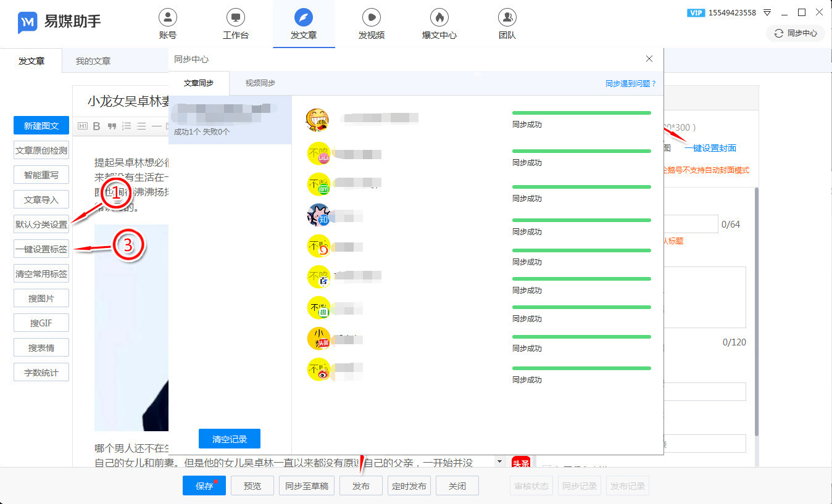
Task: Apply the H1 heading format
Action: 83,126
